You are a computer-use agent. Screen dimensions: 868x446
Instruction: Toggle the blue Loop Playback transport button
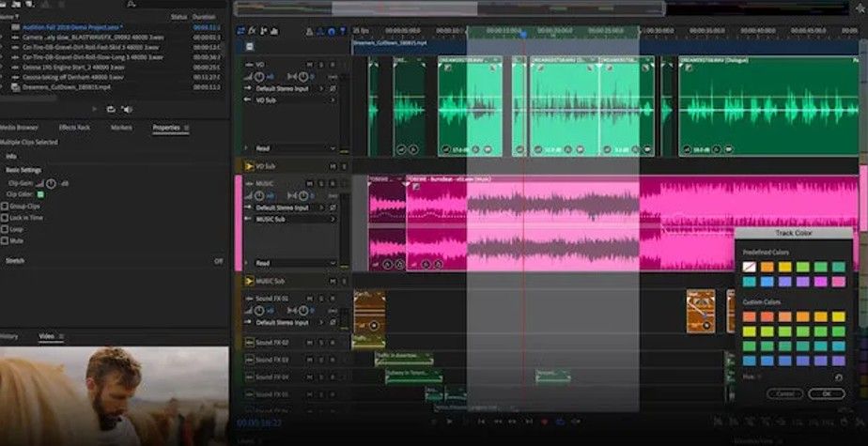click(560, 422)
